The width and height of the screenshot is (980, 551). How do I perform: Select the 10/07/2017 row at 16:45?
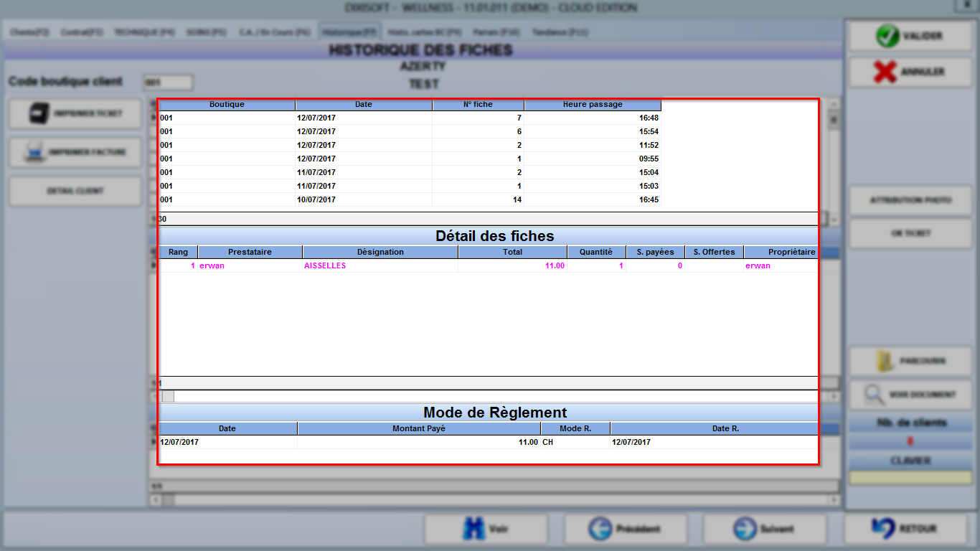tap(410, 199)
